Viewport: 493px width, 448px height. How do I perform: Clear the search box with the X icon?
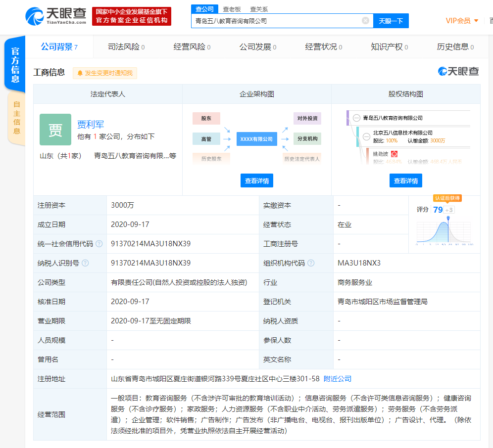click(365, 21)
